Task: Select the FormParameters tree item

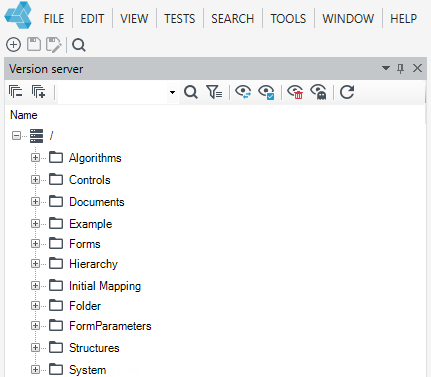Action: pos(110,326)
